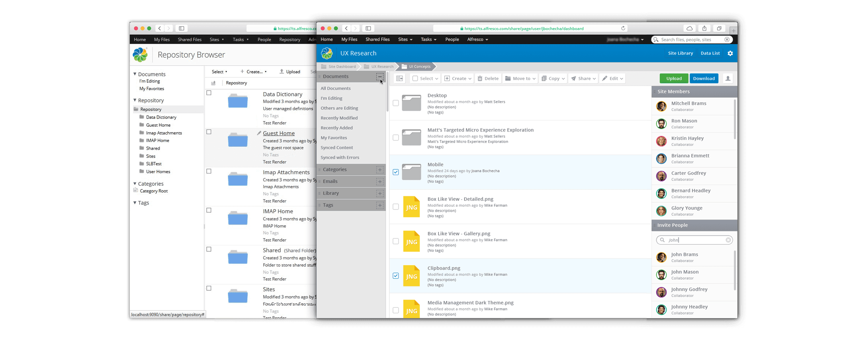Click the new tab plus icon in Safari

(733, 31)
